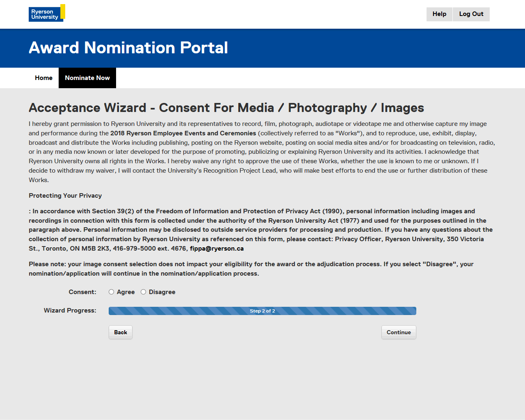Click the Agree label text
525x420 pixels.
click(126, 292)
